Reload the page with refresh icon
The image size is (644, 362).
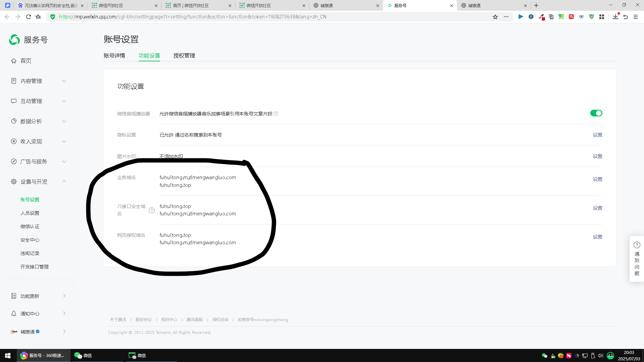[29, 17]
